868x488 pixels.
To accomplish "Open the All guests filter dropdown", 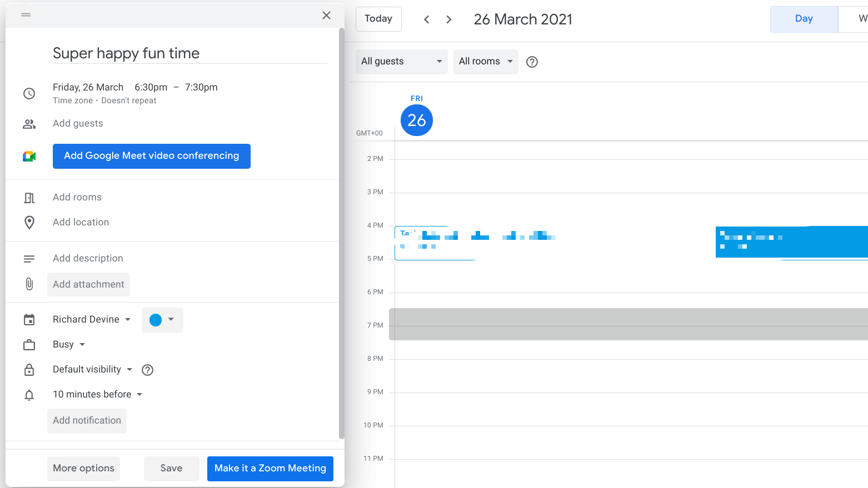I will pyautogui.click(x=401, y=61).
